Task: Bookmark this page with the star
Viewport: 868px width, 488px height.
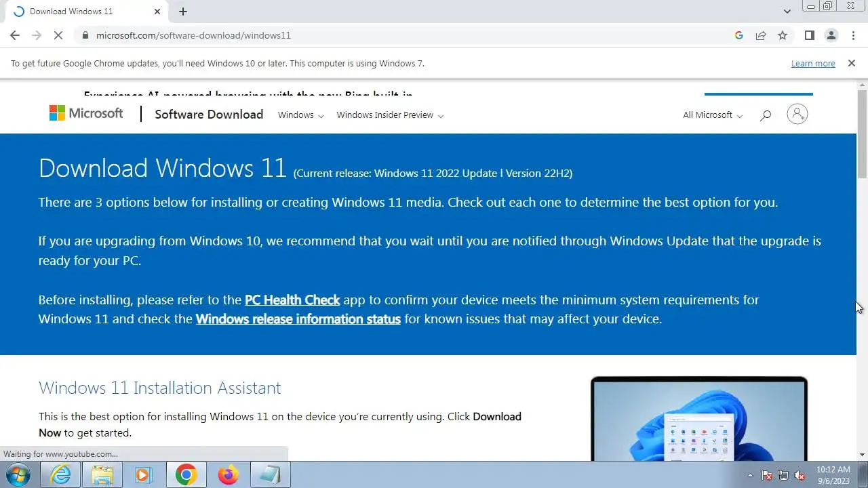Action: tap(783, 35)
